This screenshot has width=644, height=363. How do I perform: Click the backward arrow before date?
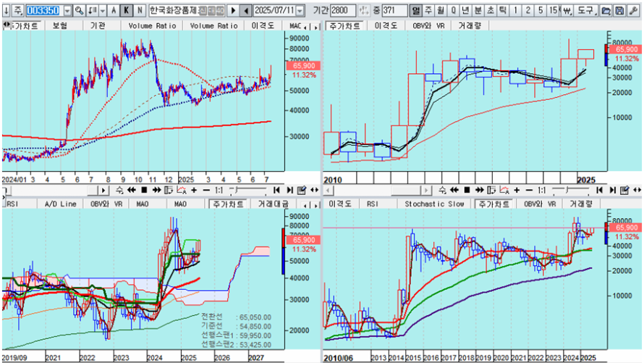coord(245,10)
